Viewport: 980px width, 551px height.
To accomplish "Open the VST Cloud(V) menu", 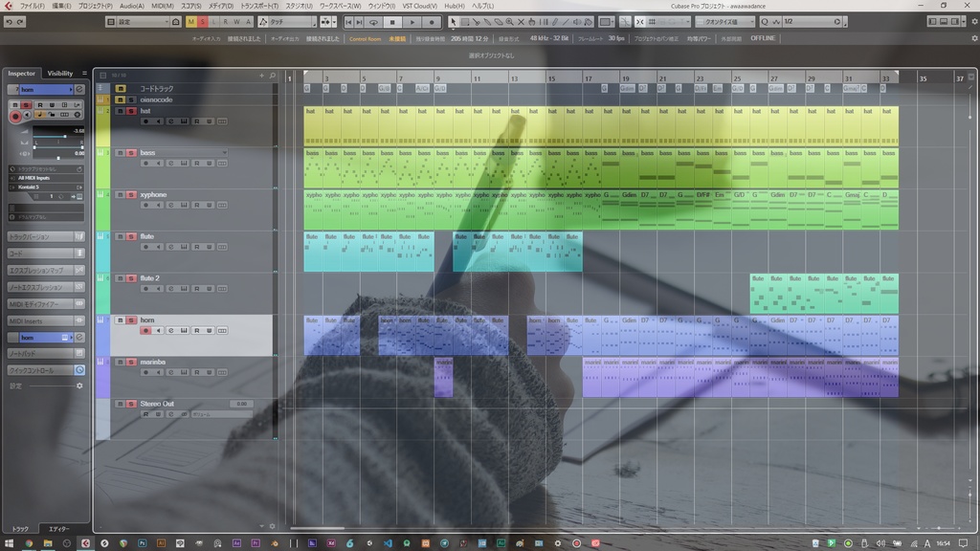I will click(x=419, y=6).
